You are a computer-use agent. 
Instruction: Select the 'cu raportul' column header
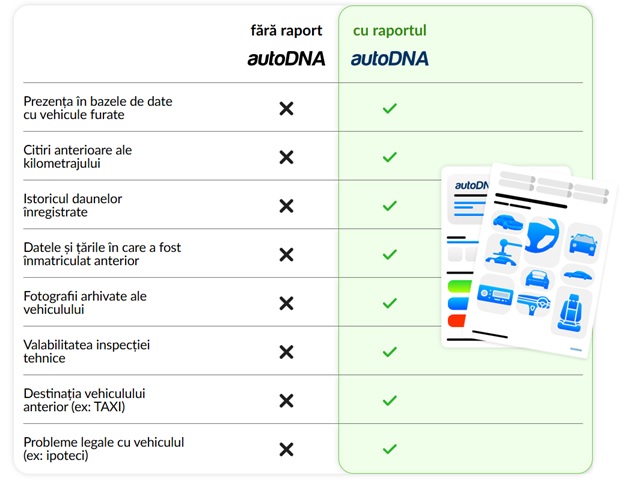(x=390, y=31)
